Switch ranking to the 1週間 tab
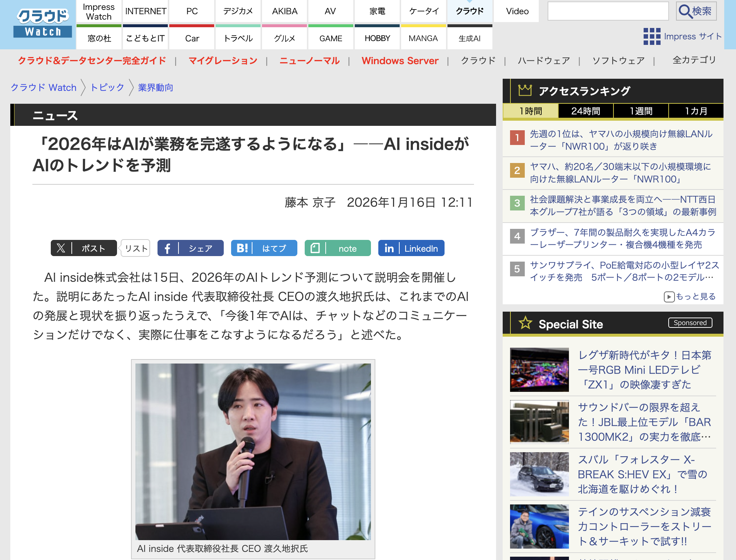This screenshot has width=736, height=560. (641, 111)
